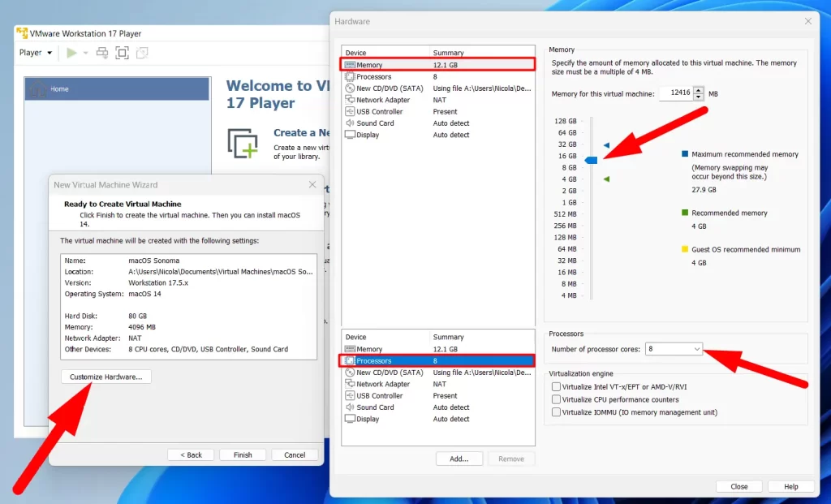
Task: Click the Back button in wizard
Action: 191,454
